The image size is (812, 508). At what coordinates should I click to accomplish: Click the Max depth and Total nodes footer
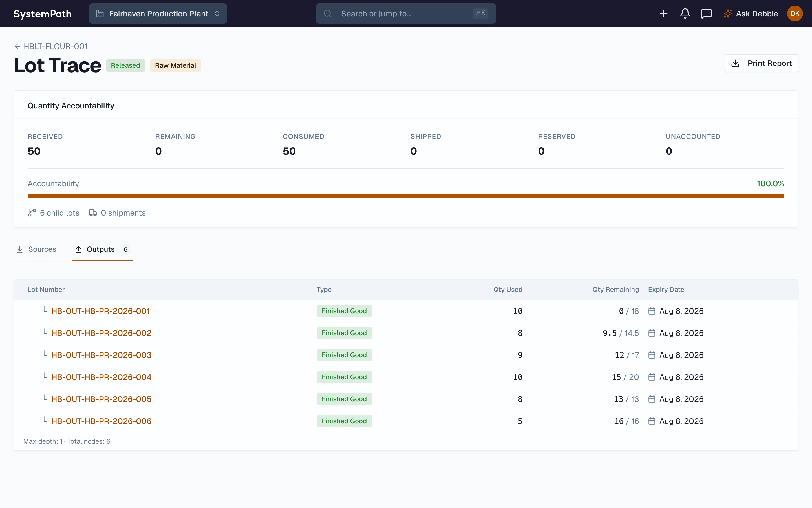pyautogui.click(x=67, y=441)
